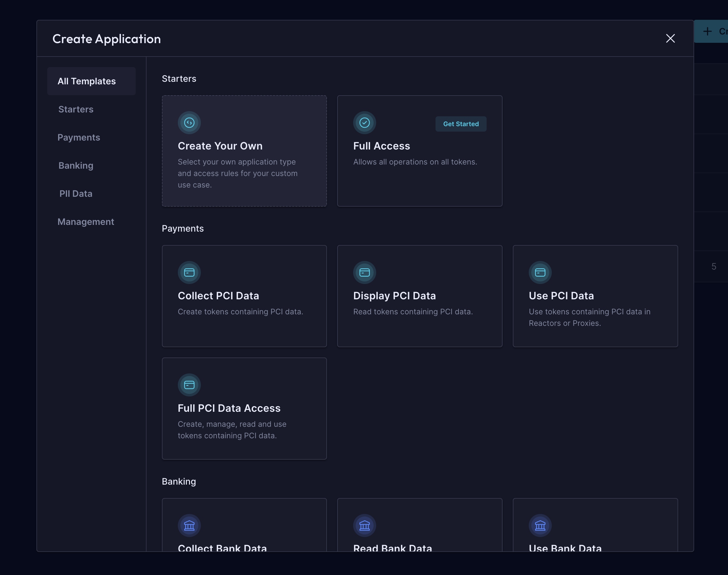This screenshot has height=575, width=728.
Task: Click the Collect PCI Data card icon
Action: click(189, 273)
